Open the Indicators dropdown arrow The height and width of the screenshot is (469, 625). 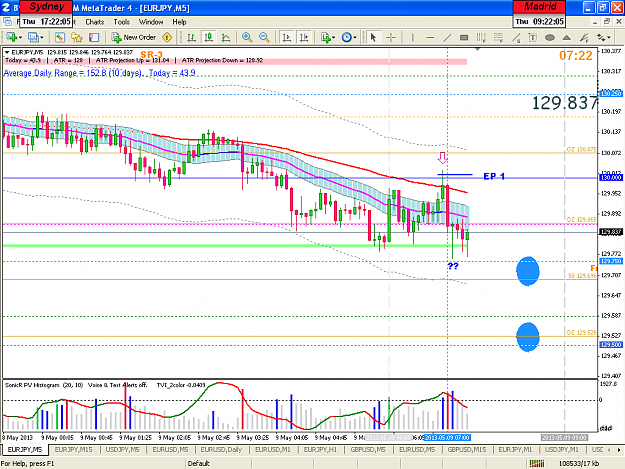pyautogui.click(x=333, y=37)
